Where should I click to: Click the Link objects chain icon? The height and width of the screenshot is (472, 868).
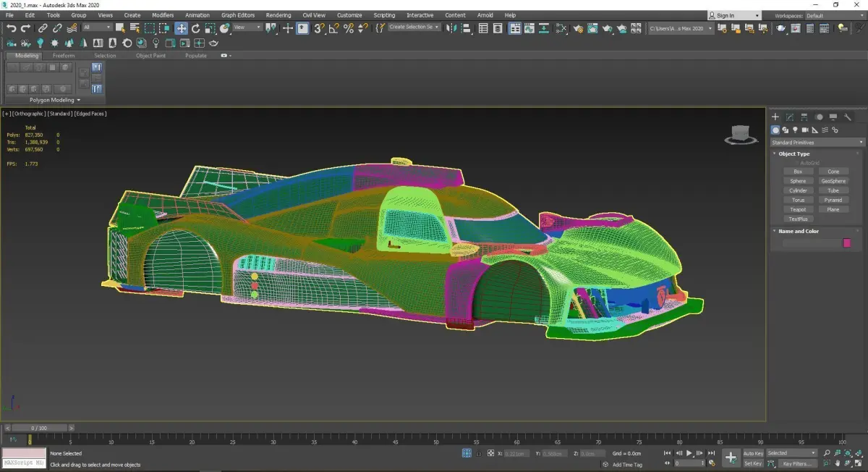click(x=43, y=28)
